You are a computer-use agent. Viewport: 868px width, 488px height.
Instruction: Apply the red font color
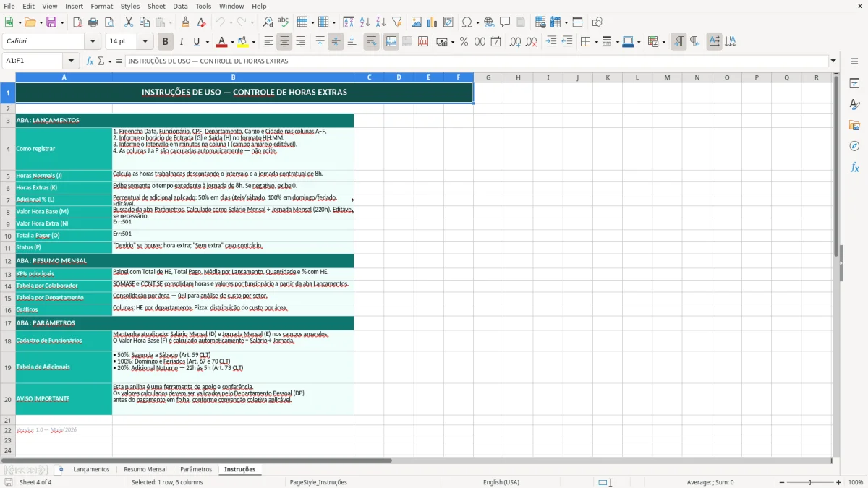click(222, 42)
